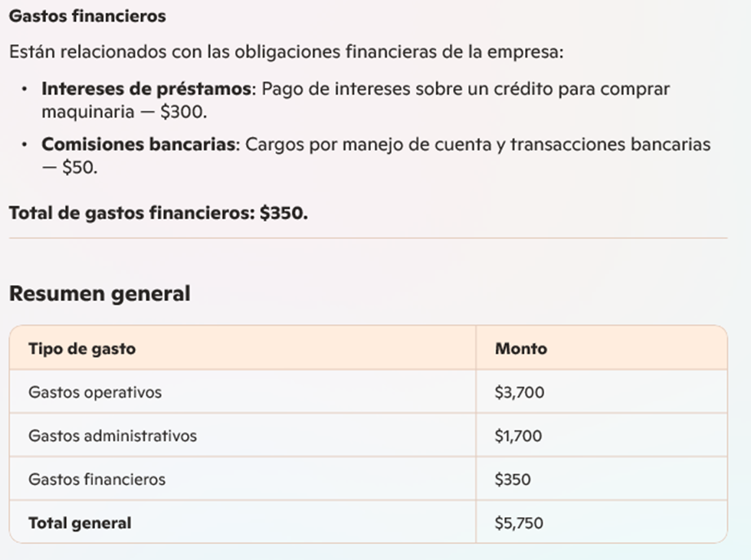Click the sentence 'Están relacionados con las obligaciones'

click(x=175, y=51)
